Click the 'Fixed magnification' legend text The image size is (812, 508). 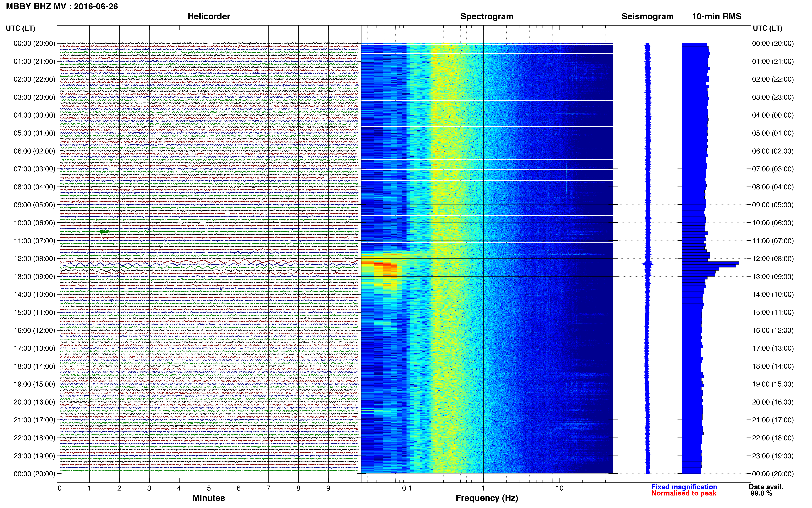click(684, 487)
